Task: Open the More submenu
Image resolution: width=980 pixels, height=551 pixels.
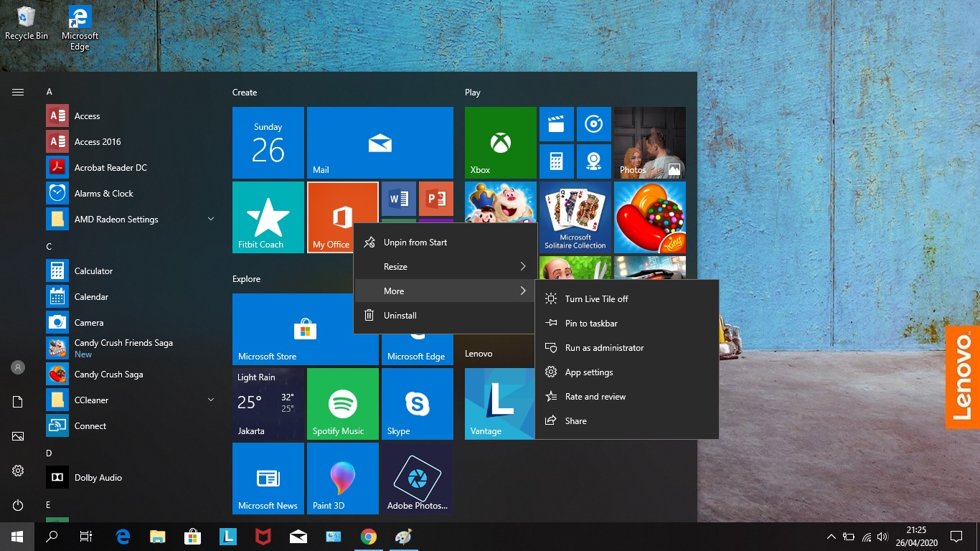Action: pyautogui.click(x=445, y=291)
